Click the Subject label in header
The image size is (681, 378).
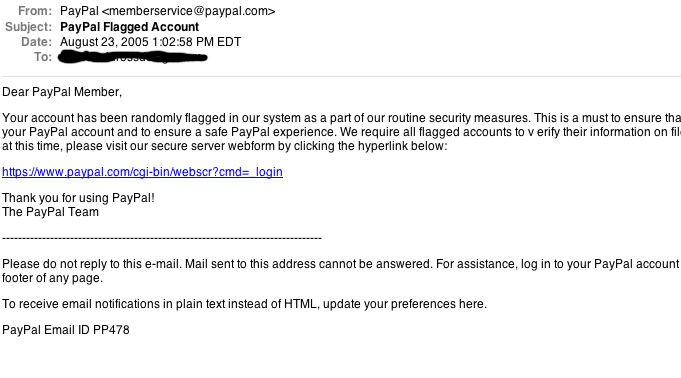point(28,27)
